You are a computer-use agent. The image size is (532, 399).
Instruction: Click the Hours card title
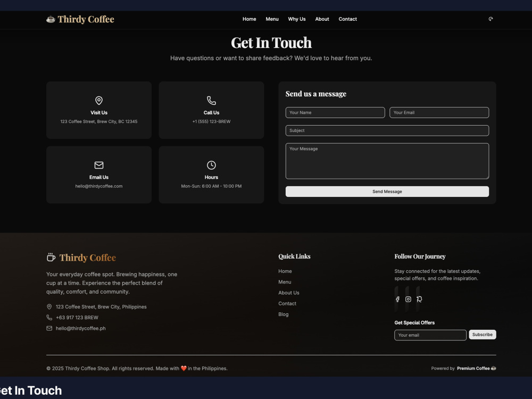(211, 178)
